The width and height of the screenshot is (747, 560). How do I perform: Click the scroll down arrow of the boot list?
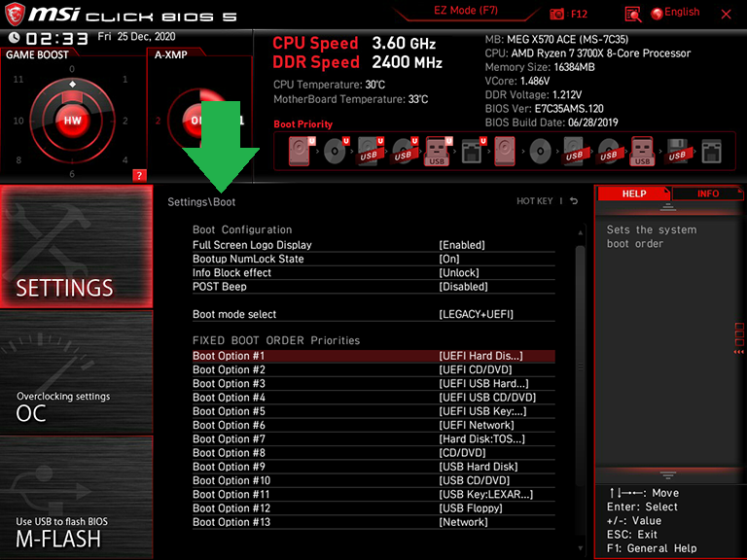[x=581, y=548]
